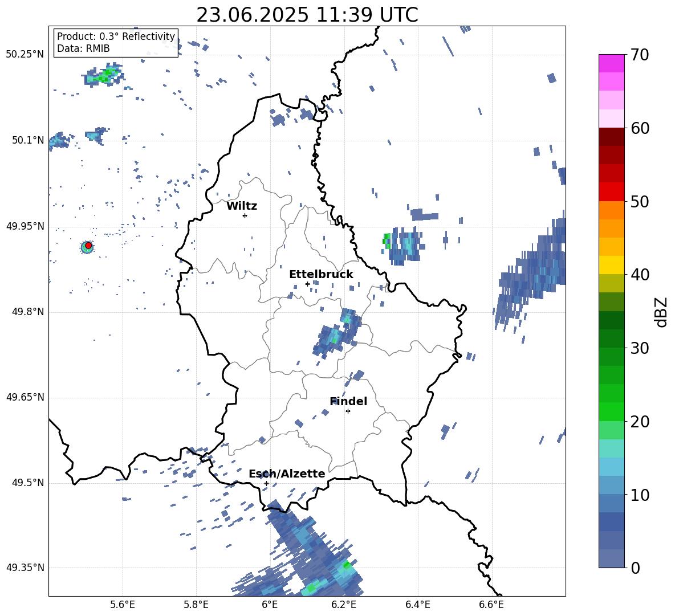Click the colorbar tick label 20

640,422
